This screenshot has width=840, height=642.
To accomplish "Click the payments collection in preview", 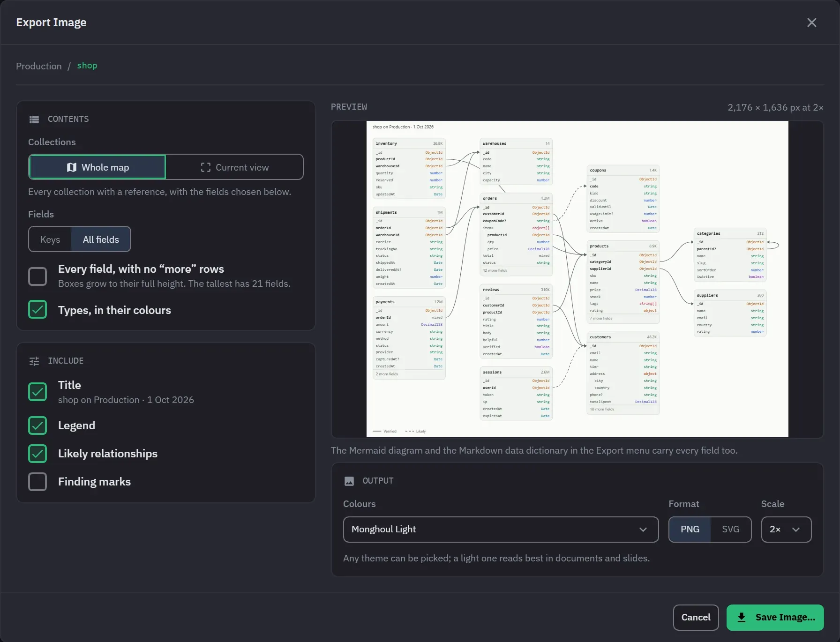I will 409,338.
